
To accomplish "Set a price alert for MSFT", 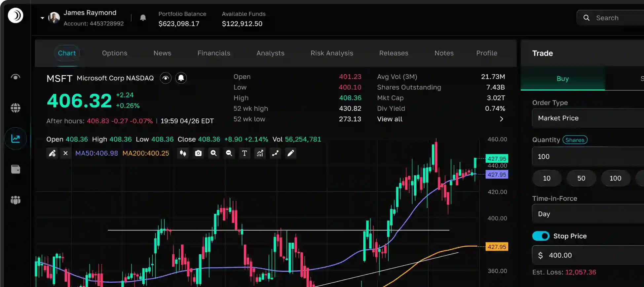I will pos(181,78).
